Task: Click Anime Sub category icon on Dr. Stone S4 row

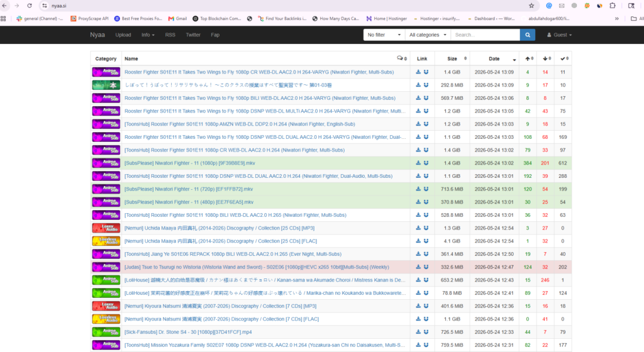Action: point(106,332)
